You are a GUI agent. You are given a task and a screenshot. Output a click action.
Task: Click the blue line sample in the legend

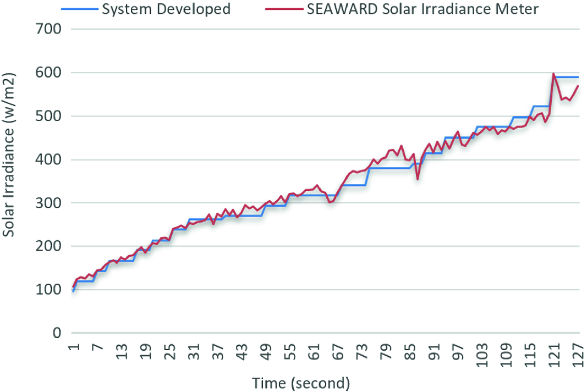coord(79,9)
